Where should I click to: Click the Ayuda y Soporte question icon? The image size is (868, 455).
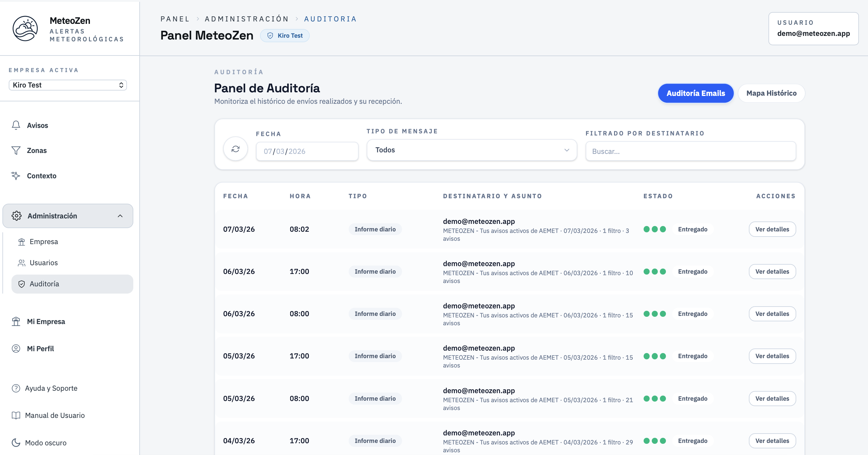(16, 388)
